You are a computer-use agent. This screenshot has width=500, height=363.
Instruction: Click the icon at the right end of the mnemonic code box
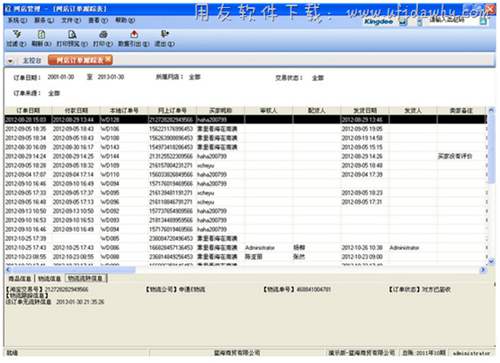pos(483,21)
